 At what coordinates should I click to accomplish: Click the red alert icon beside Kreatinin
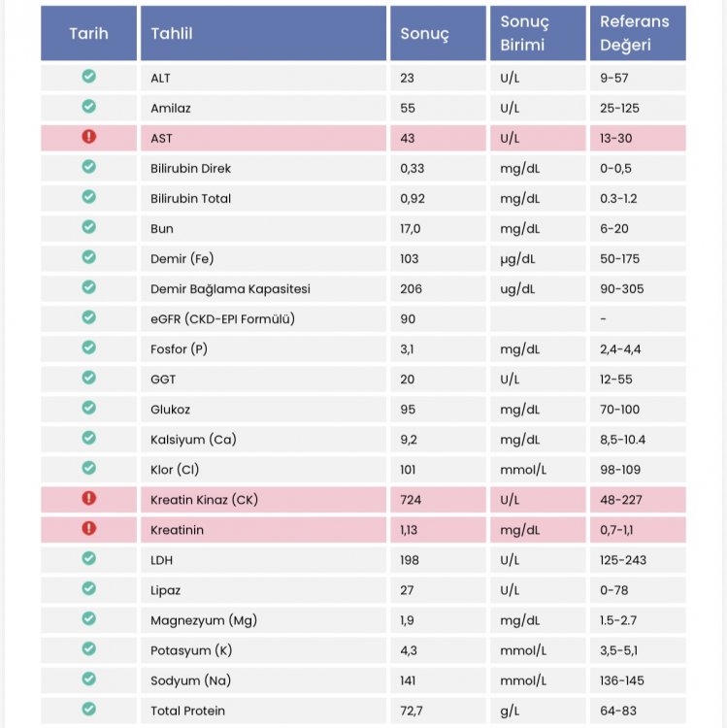88,528
